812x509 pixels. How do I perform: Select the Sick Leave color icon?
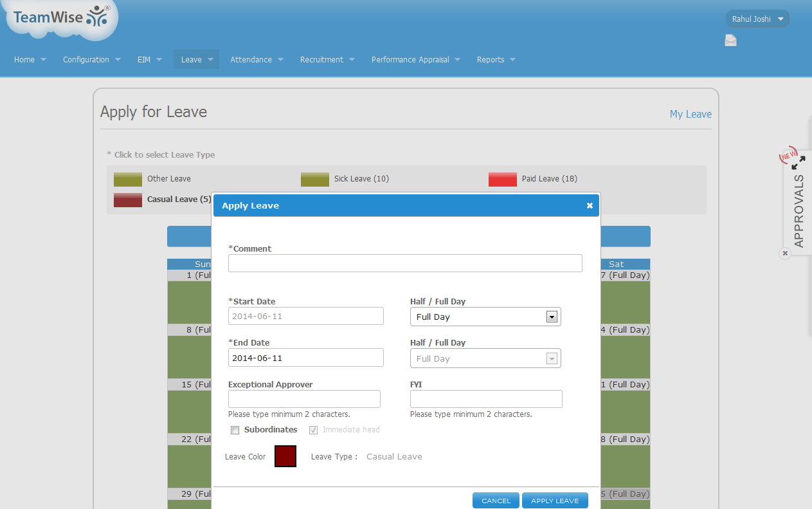[314, 179]
